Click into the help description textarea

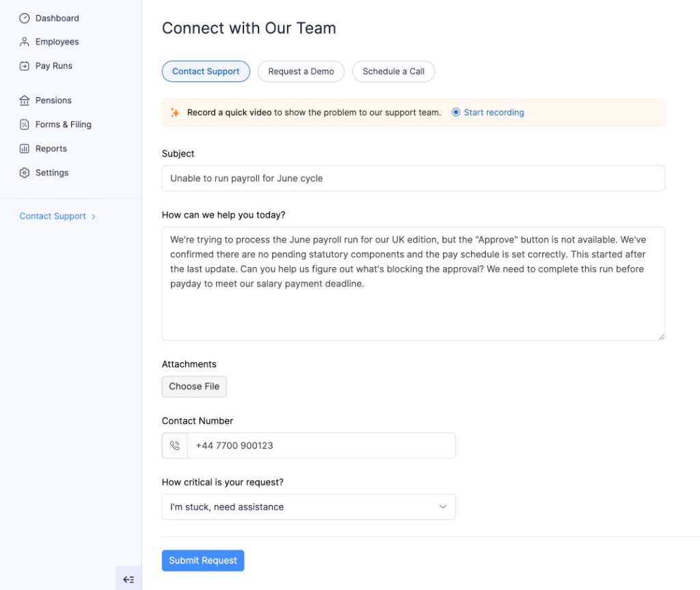point(414,284)
